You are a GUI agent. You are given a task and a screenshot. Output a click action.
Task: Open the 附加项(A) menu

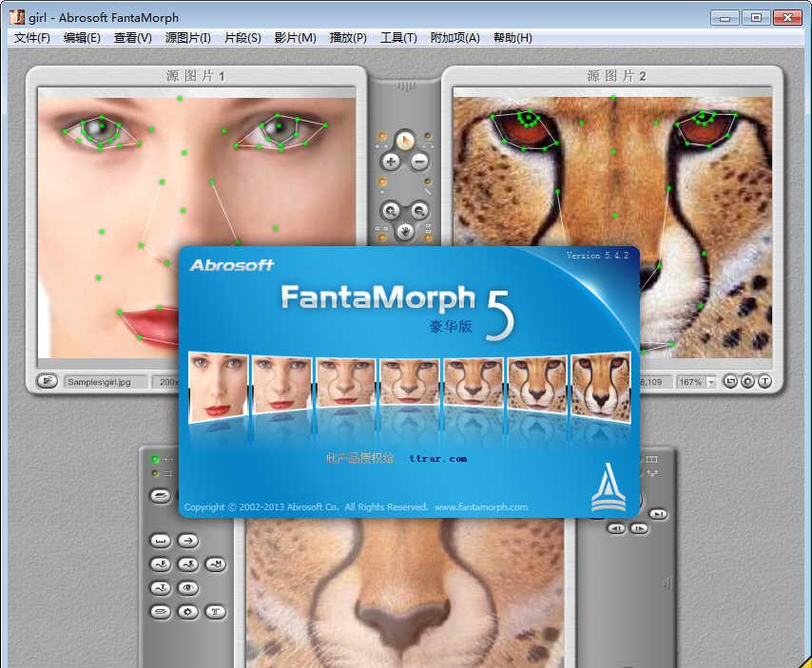click(455, 38)
